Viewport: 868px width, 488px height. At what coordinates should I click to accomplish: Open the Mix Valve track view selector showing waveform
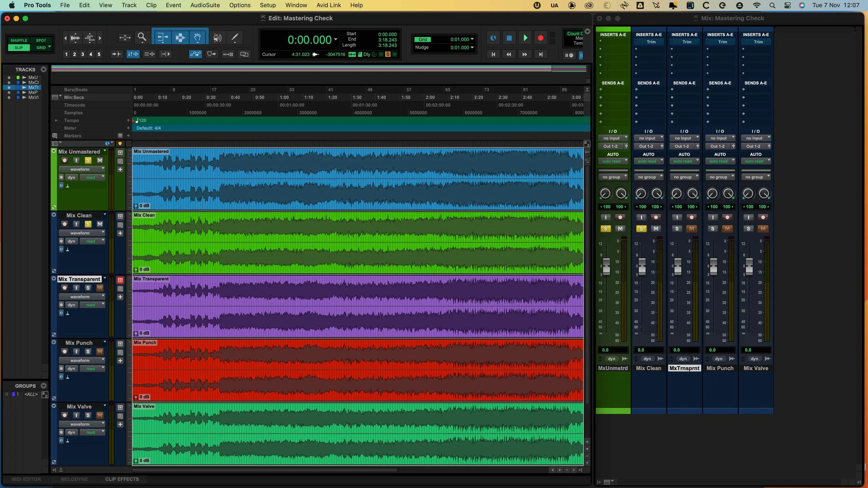pyautogui.click(x=82, y=424)
